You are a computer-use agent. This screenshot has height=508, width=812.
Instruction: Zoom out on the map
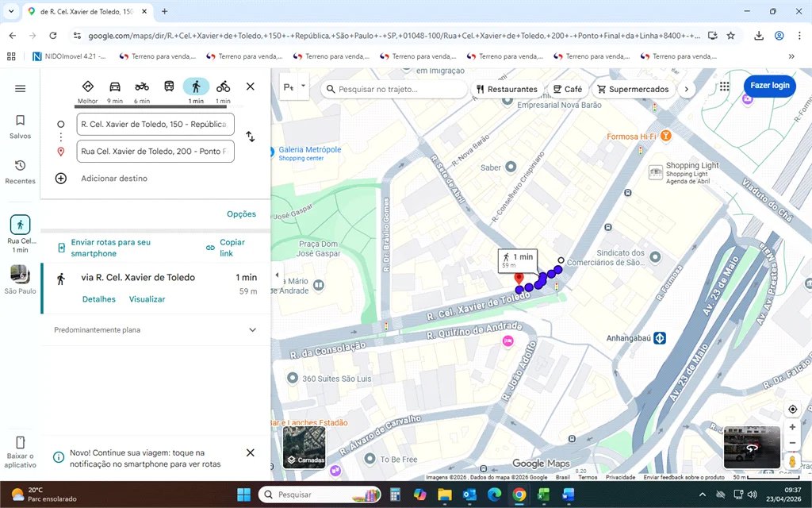coord(792,443)
